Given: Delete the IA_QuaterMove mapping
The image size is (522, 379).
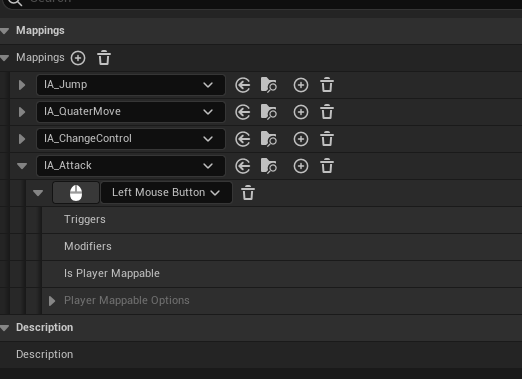Looking at the screenshot, I should (327, 112).
